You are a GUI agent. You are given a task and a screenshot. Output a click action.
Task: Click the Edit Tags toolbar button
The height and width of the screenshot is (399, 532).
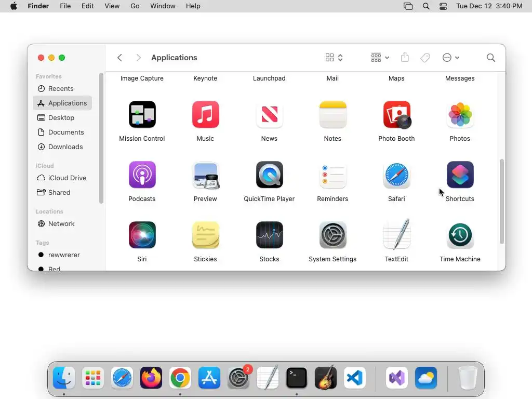tap(425, 58)
